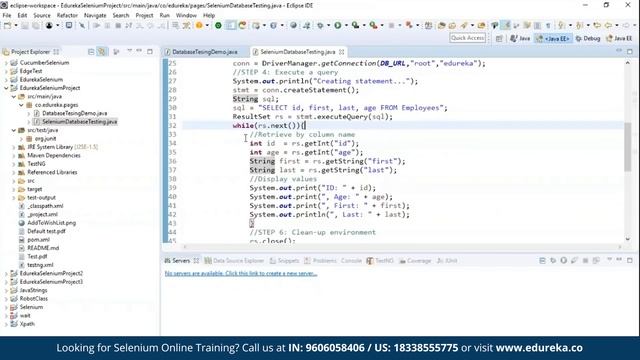Click the New file toolbar icon
Image resolution: width=640 pixels, height=360 pixels.
[x=7, y=25]
